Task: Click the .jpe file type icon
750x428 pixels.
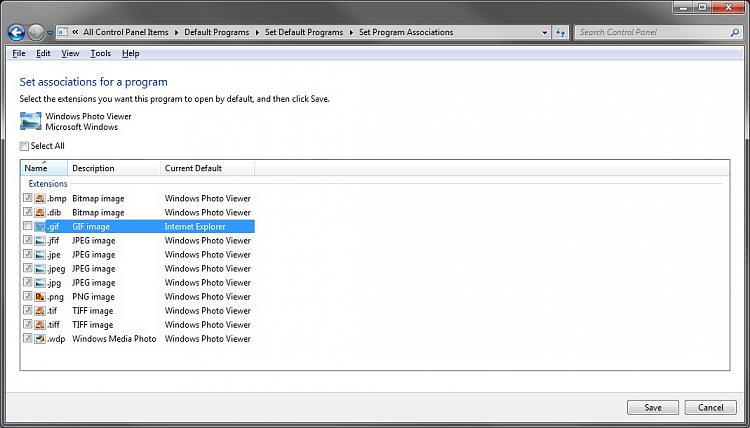Action: tap(40, 254)
